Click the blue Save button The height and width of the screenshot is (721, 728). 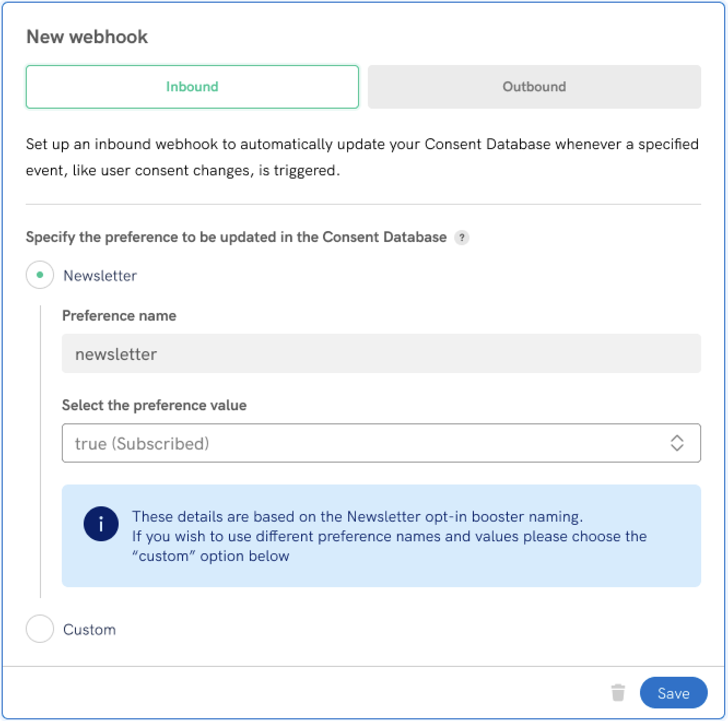pos(673,693)
